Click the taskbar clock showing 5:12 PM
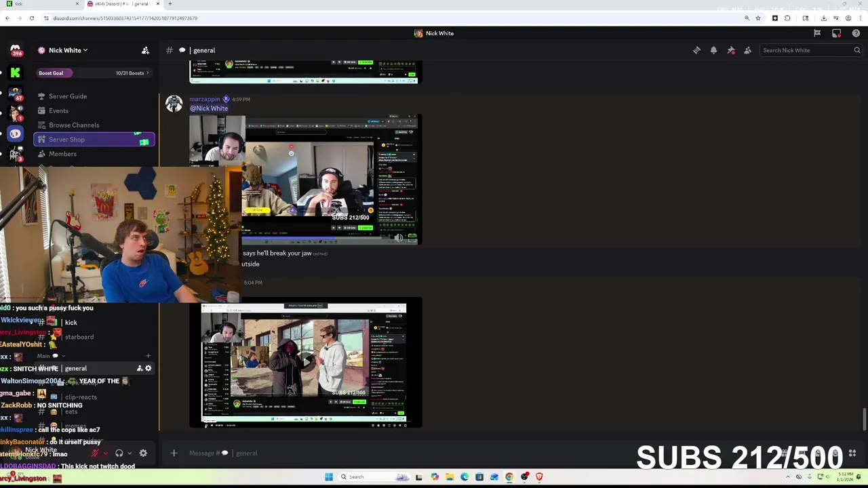This screenshot has height=488, width=868. [844, 476]
